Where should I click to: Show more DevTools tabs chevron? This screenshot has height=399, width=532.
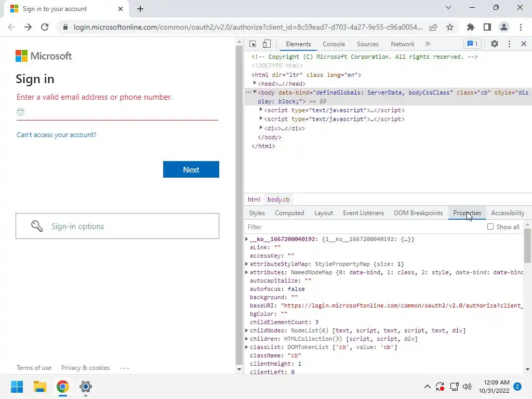point(428,44)
